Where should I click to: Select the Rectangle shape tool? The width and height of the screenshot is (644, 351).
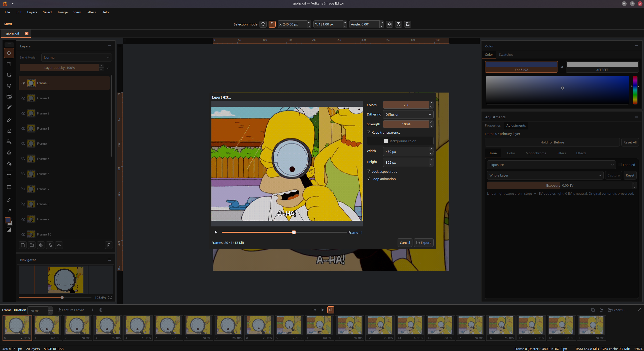[x=9, y=187]
